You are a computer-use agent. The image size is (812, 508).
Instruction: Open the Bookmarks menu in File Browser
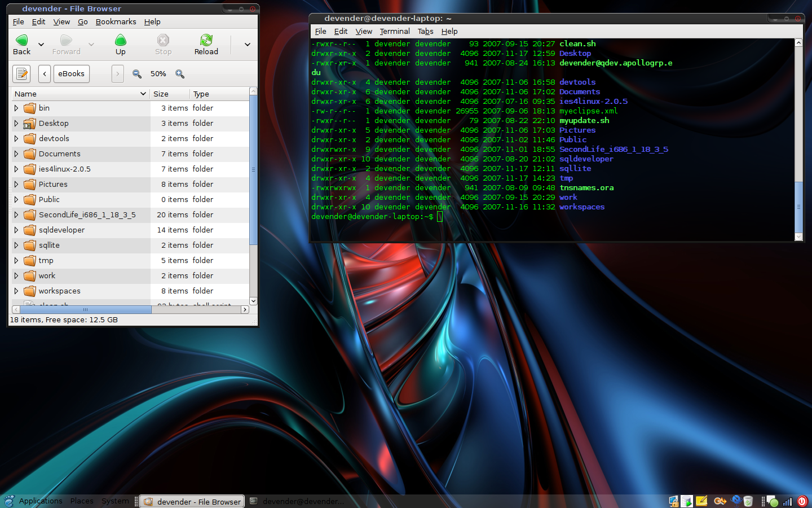pos(116,21)
